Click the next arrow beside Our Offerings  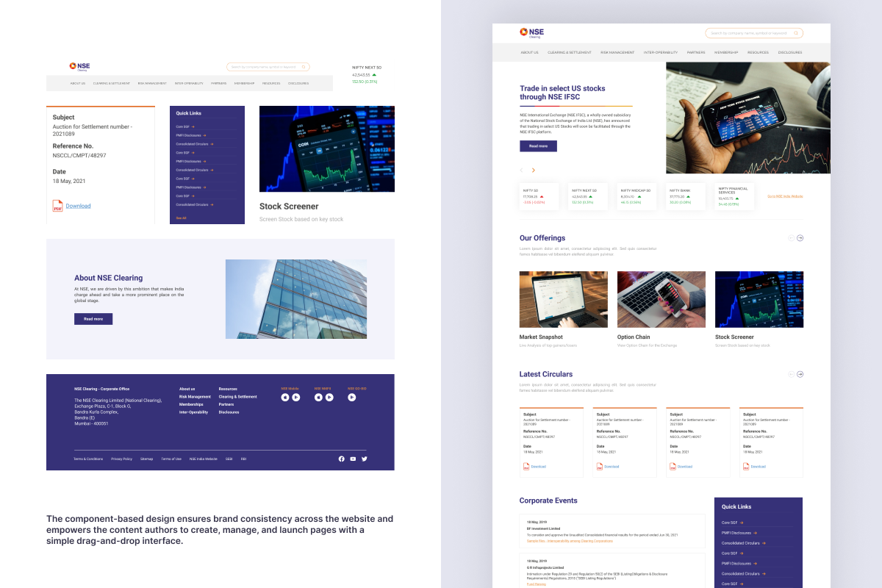pos(800,238)
